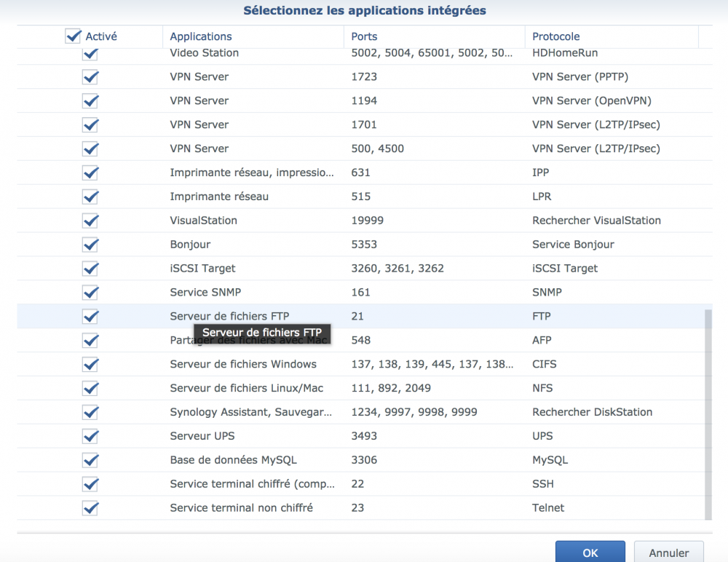
Task: Click the vertical scrollbar thumb
Action: pos(708,413)
